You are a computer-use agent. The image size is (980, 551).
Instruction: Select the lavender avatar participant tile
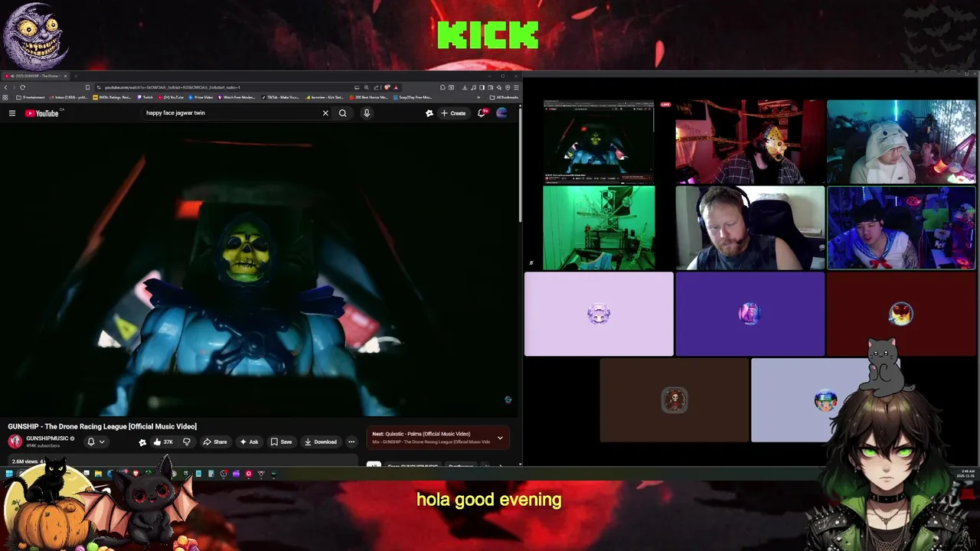[599, 314]
